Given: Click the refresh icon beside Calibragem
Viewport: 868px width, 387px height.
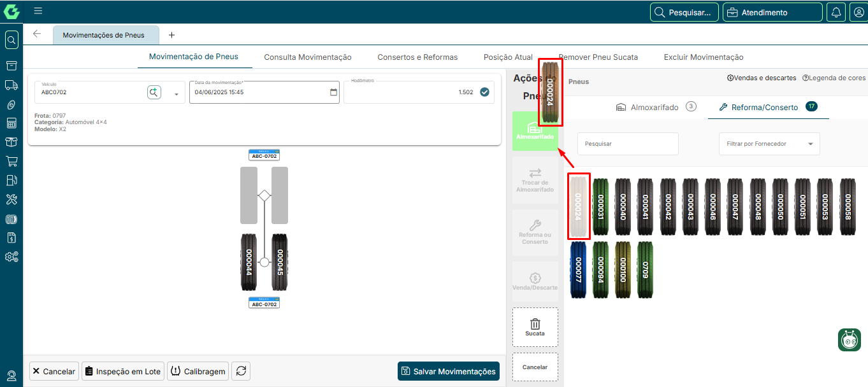Looking at the screenshot, I should (x=241, y=371).
